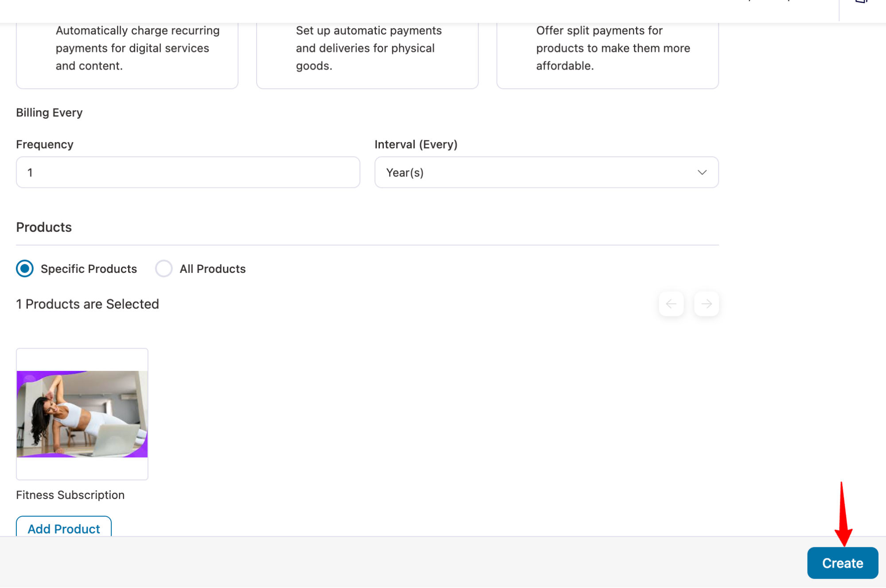The image size is (886, 588).
Task: Choose the digital services recurring payments card
Action: (127, 48)
